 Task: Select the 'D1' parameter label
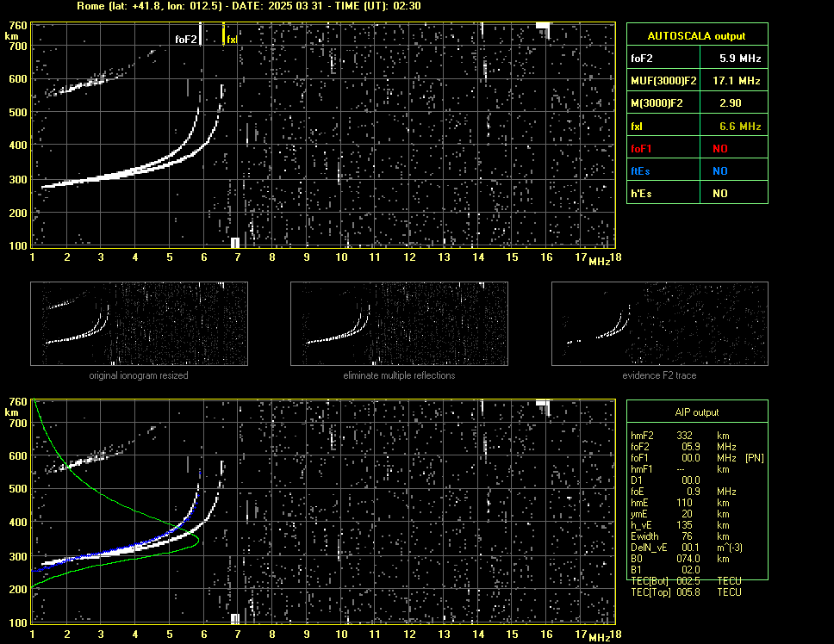[x=637, y=480]
